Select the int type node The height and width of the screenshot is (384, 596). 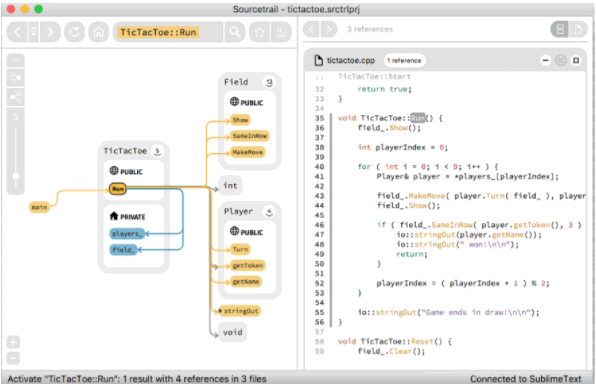click(x=230, y=186)
